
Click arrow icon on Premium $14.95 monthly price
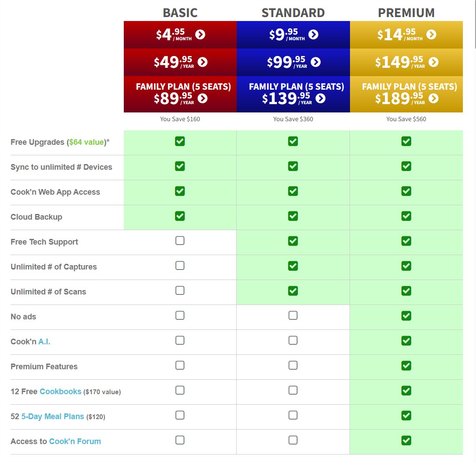[x=431, y=35]
